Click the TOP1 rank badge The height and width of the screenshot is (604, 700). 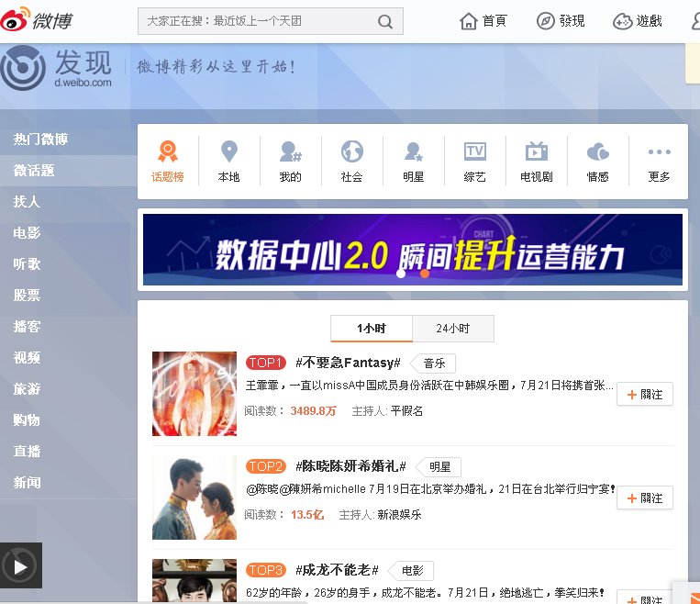266,363
